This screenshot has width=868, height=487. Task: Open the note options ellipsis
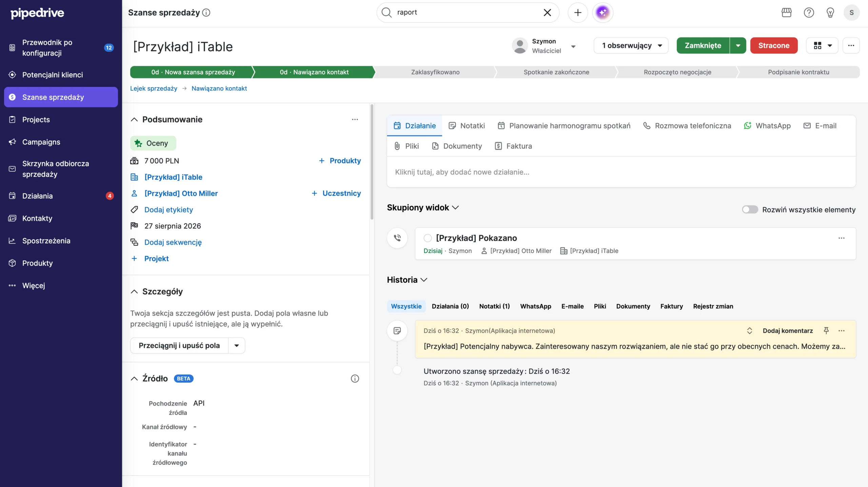coord(841,331)
